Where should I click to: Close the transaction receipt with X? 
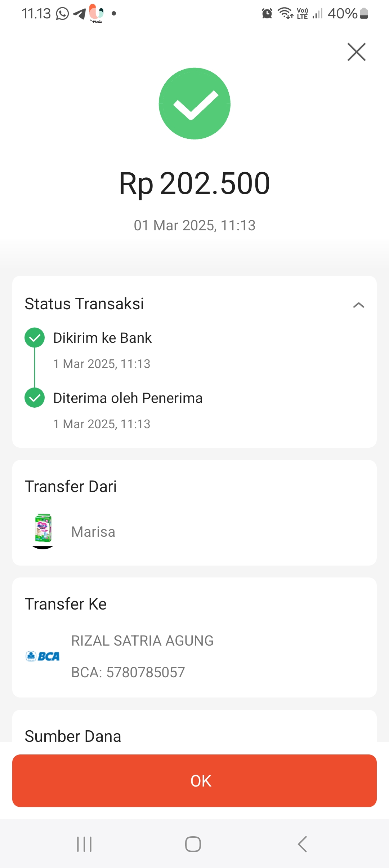pos(356,52)
